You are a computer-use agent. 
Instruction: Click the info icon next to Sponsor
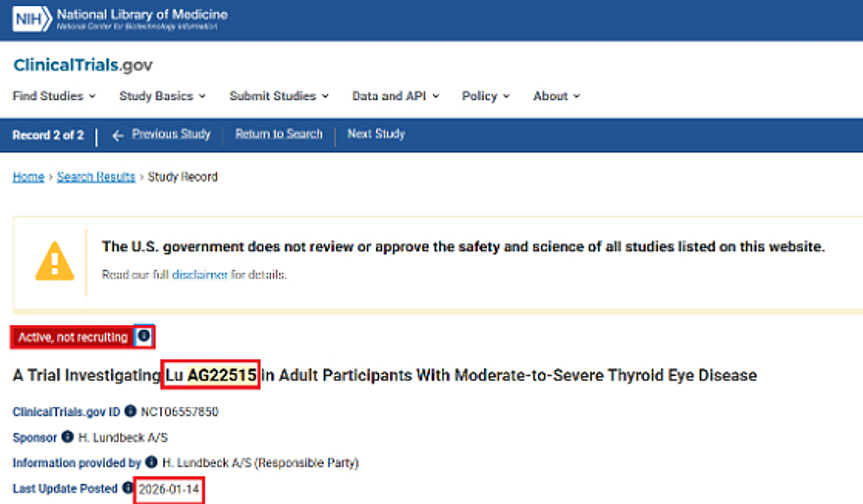pyautogui.click(x=67, y=437)
